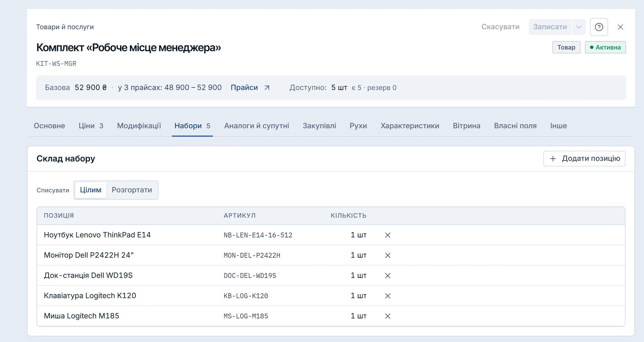644x342 pixels.
Task: Open the Характеристики tab
Action: [410, 126]
